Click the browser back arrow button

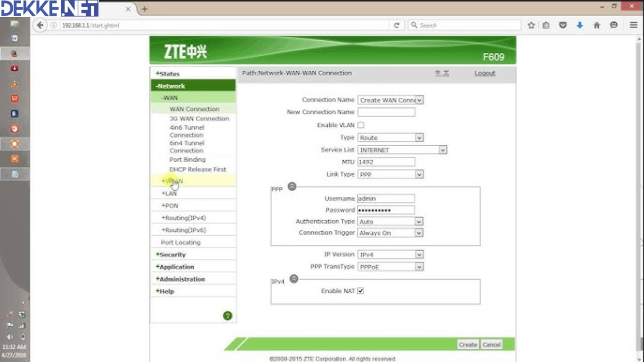tap(40, 25)
